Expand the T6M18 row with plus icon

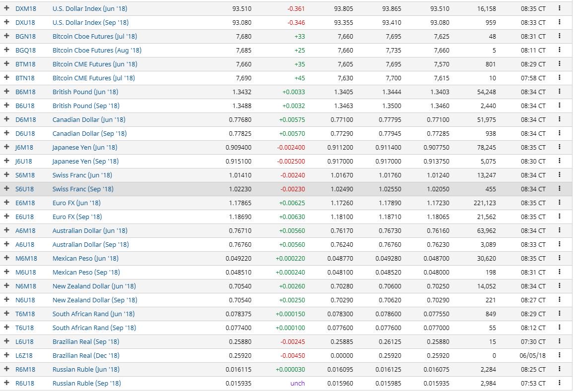point(6,314)
